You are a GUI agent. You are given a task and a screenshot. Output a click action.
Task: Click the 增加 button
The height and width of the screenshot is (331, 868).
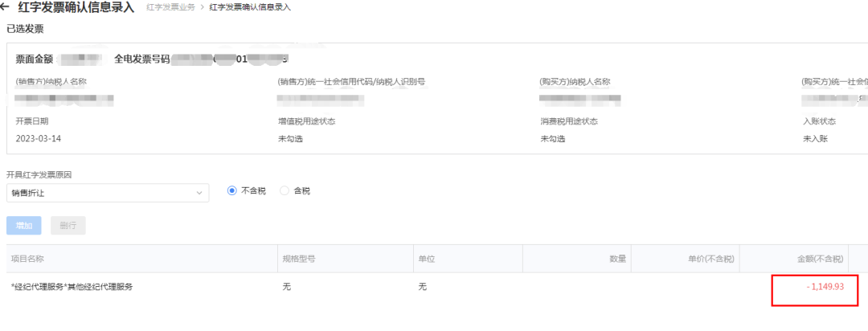tap(24, 225)
